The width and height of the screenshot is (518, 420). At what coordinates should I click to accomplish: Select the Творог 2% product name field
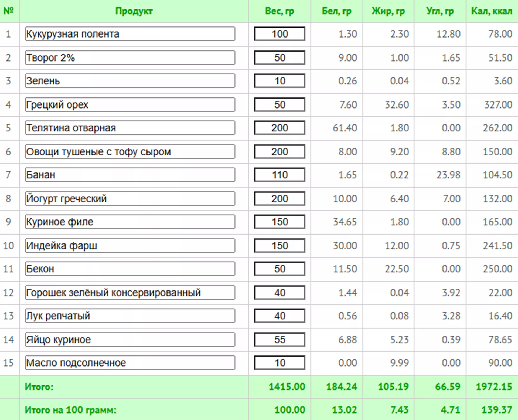(130, 58)
